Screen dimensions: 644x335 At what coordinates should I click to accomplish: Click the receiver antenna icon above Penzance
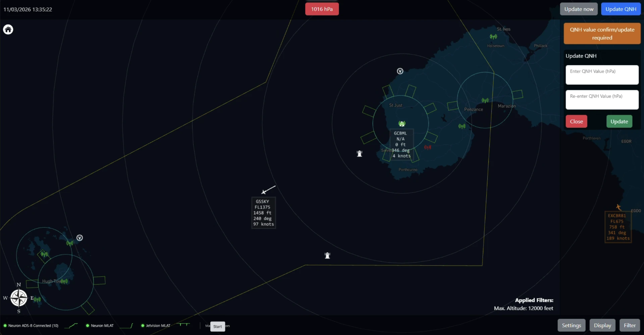pos(485,100)
